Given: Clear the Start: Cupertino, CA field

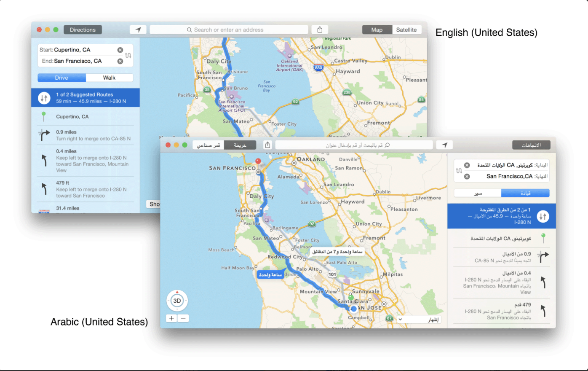Looking at the screenshot, I should [120, 50].
